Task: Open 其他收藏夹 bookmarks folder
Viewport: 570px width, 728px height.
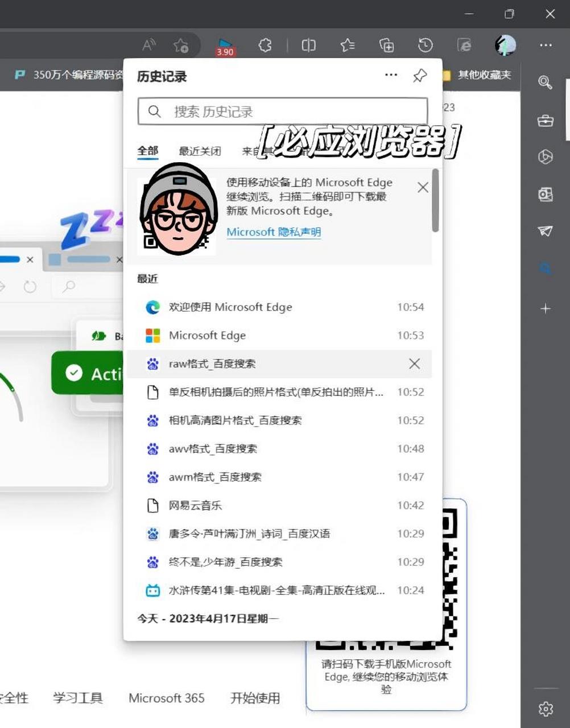Action: pos(478,75)
